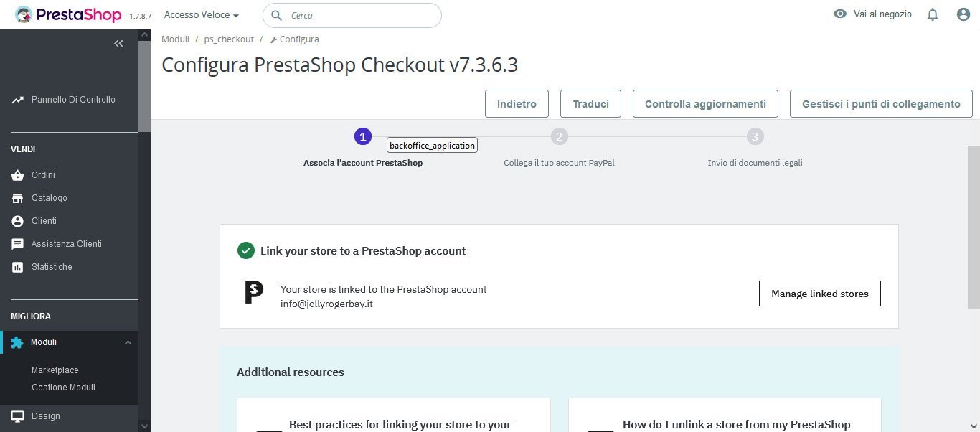Click the Statistiche chart icon in the sidebar
The height and width of the screenshot is (432, 980).
tap(18, 267)
